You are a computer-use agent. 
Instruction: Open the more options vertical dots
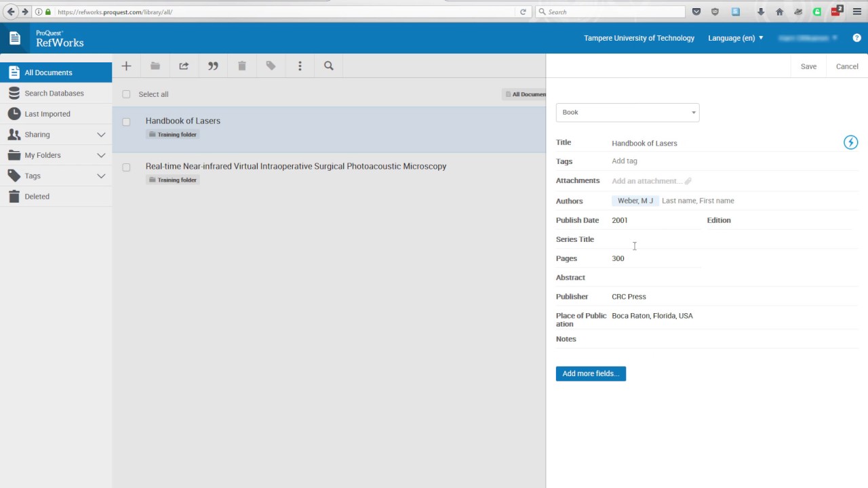[300, 66]
